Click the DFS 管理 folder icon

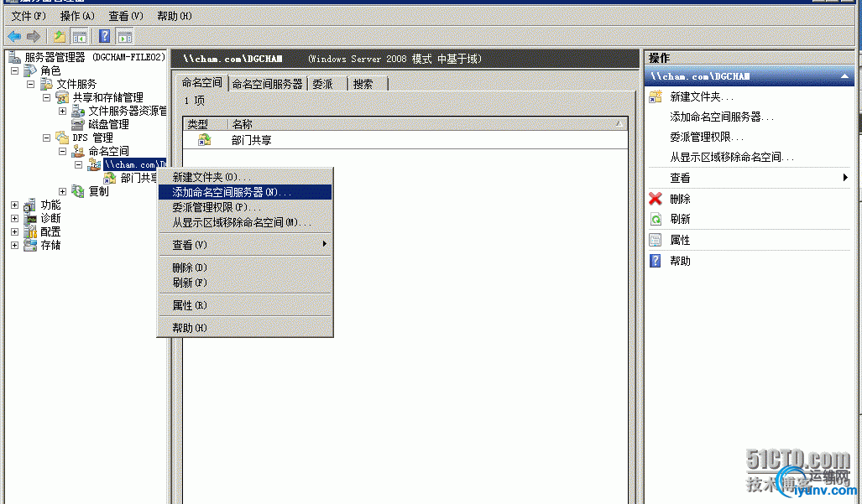click(63, 138)
